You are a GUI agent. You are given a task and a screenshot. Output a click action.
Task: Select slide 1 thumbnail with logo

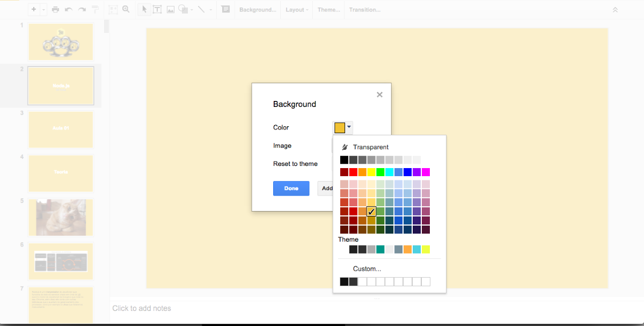coord(61,42)
